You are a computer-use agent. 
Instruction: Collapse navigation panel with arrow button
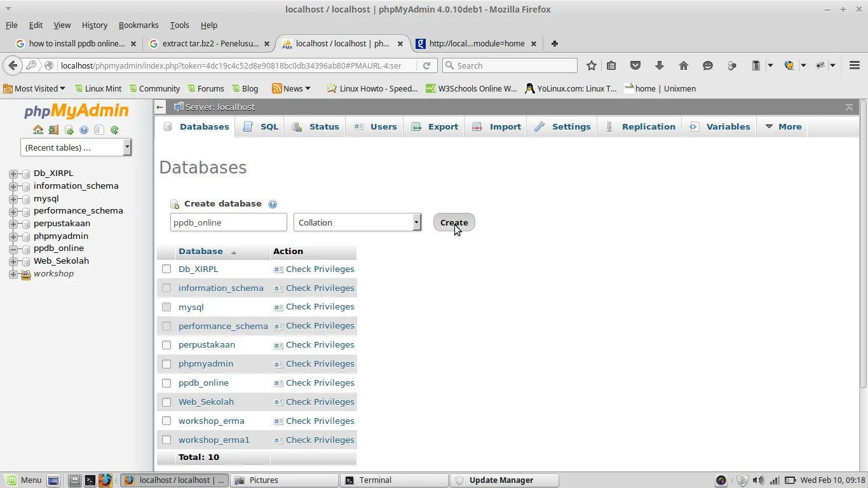[160, 107]
